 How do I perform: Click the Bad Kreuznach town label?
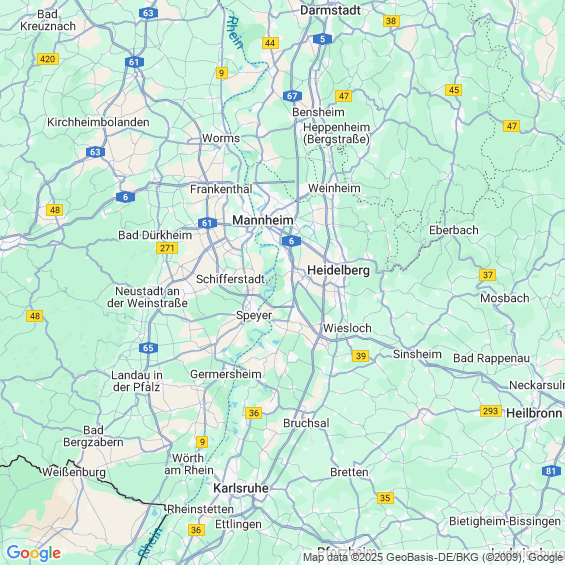click(48, 20)
